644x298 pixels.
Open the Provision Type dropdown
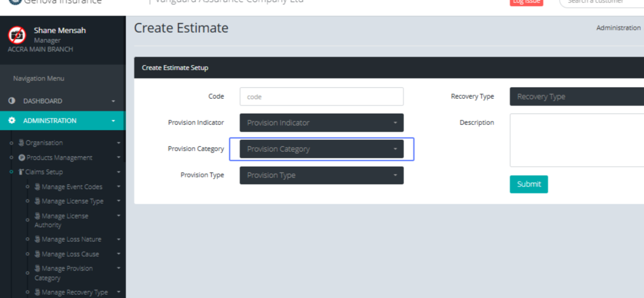pyautogui.click(x=321, y=175)
